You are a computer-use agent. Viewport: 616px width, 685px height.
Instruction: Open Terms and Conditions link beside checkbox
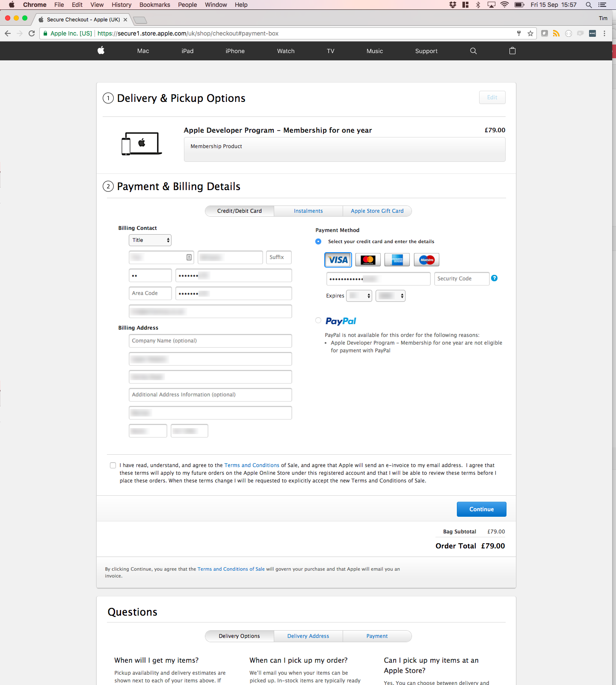[x=252, y=465]
